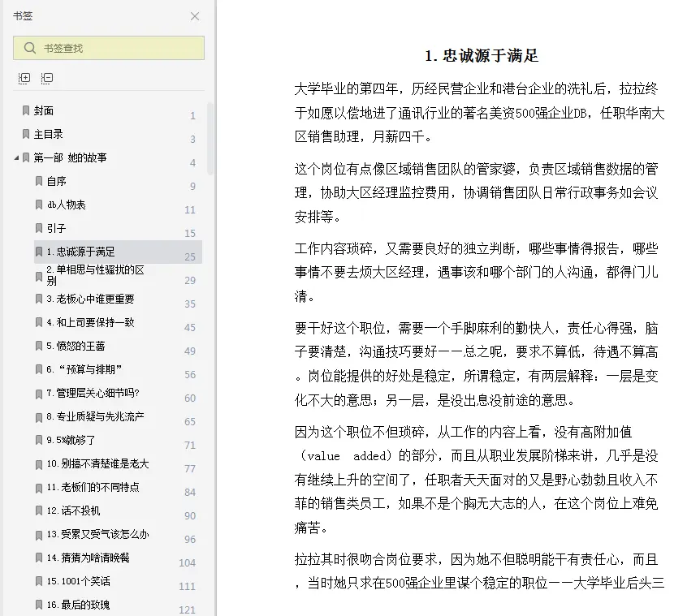Click page number 121 in bookmark list

[x=187, y=610]
